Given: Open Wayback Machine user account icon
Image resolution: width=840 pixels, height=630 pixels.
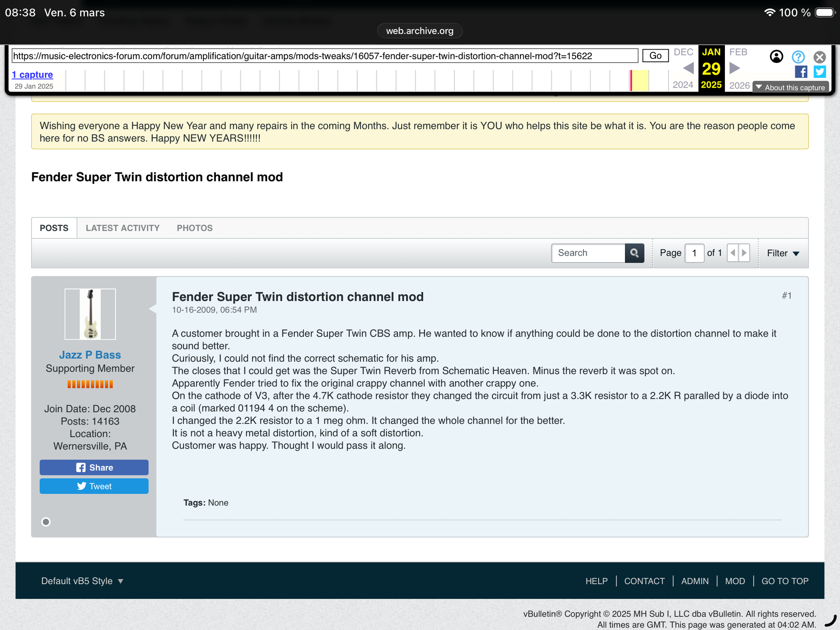Looking at the screenshot, I should [x=777, y=56].
